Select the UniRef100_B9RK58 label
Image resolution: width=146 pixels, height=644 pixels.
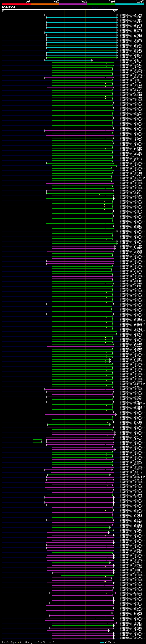tap(131, 30)
